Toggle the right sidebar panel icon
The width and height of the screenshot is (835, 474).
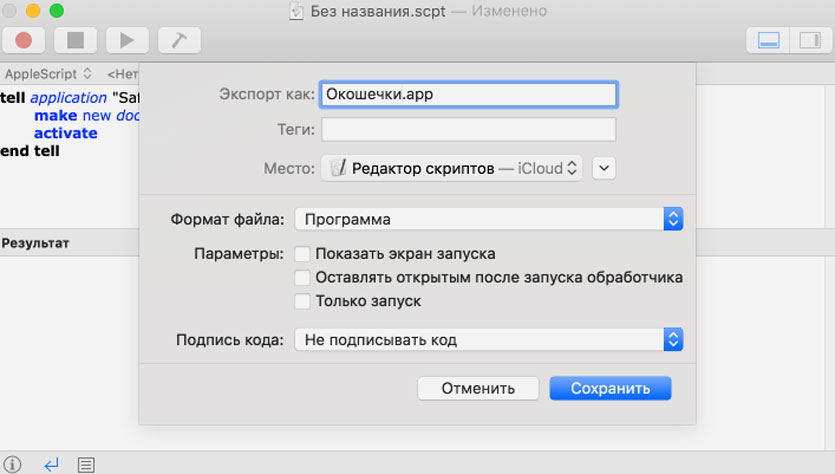point(805,41)
